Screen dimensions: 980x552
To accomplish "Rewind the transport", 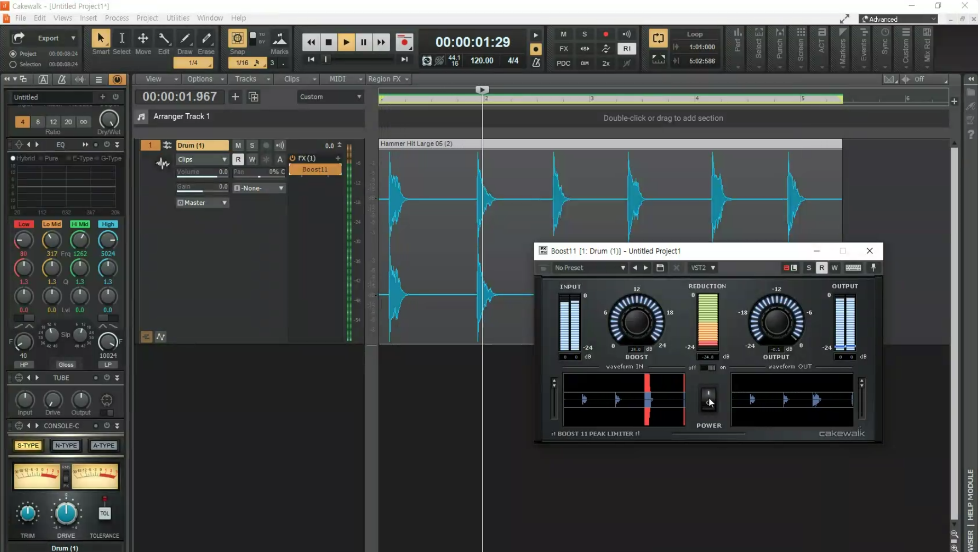I will [x=311, y=42].
